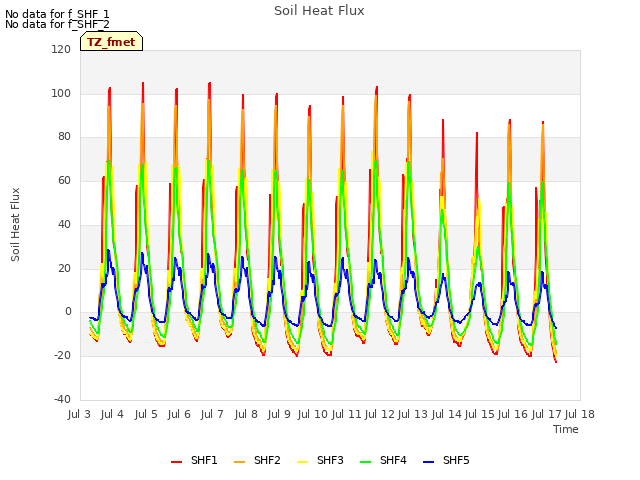
Task: Click the Jul 5 x-axis tick label
Action: click(146, 414)
